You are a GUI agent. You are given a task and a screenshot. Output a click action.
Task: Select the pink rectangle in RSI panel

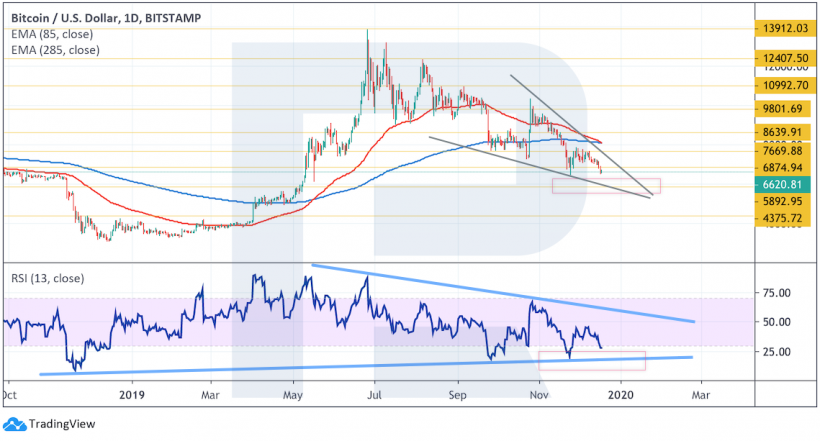point(591,360)
